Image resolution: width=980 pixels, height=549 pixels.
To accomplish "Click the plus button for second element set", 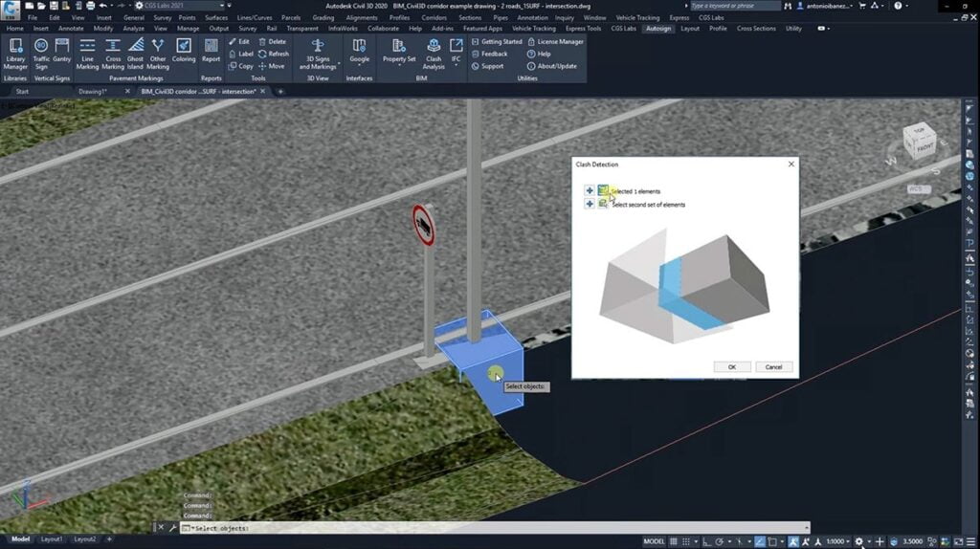I will pyautogui.click(x=590, y=204).
